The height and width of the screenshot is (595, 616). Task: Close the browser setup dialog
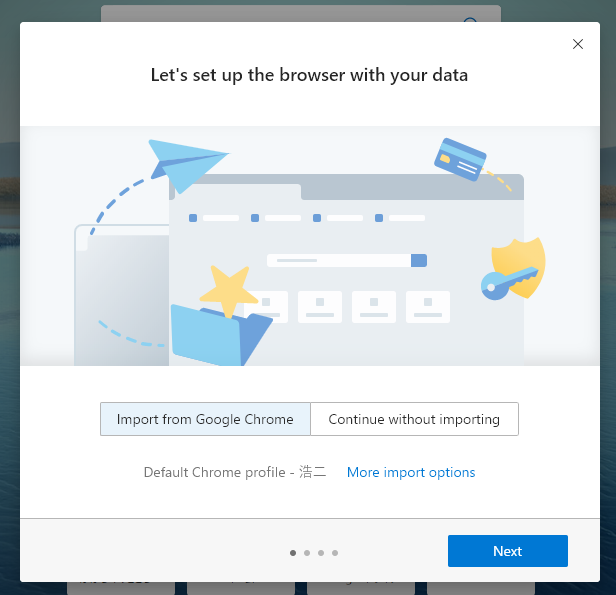(x=578, y=44)
